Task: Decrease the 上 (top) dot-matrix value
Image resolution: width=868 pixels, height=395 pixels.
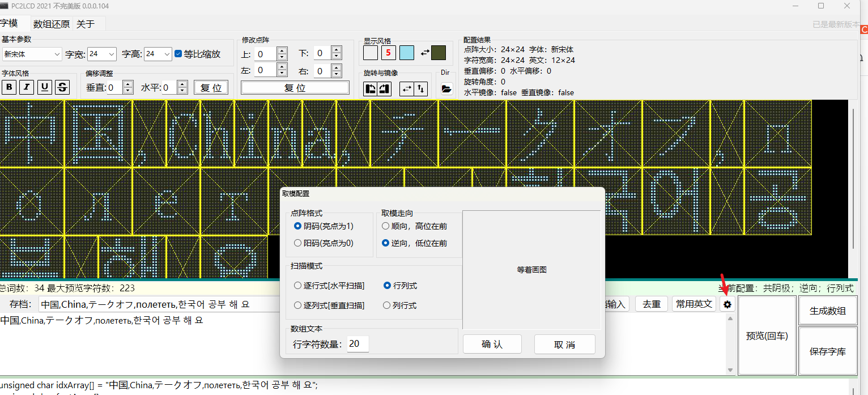Action: (x=282, y=57)
